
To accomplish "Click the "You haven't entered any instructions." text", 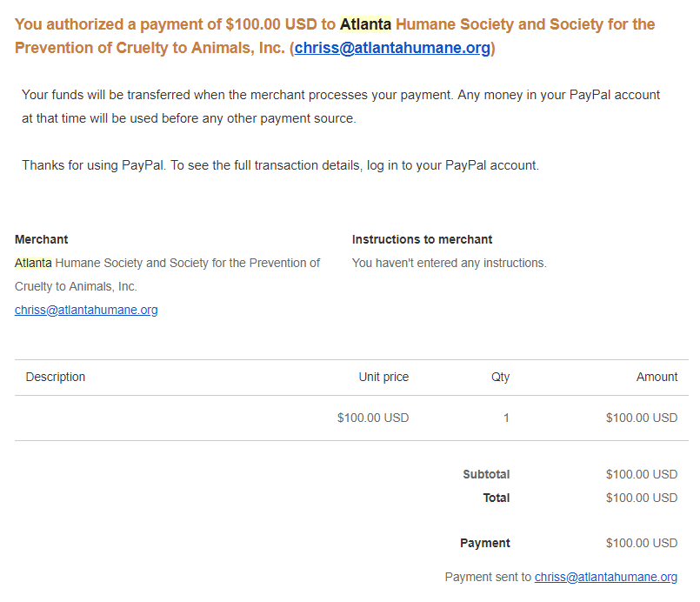I will [449, 263].
